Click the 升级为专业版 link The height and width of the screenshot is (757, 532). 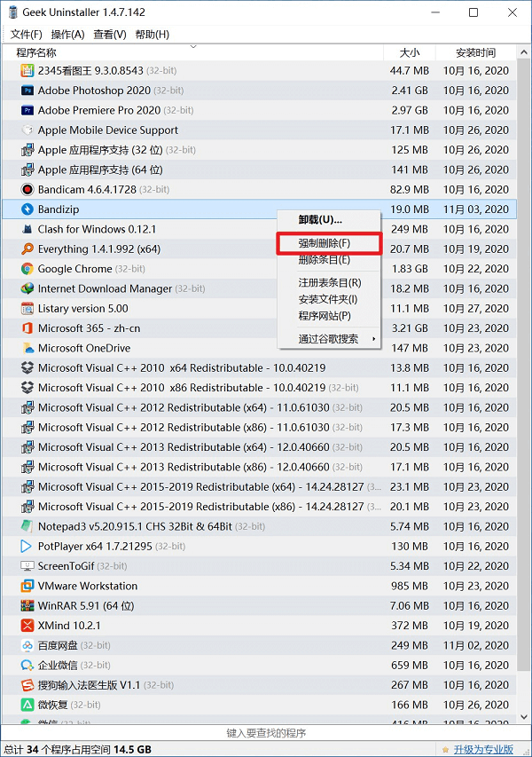483,749
